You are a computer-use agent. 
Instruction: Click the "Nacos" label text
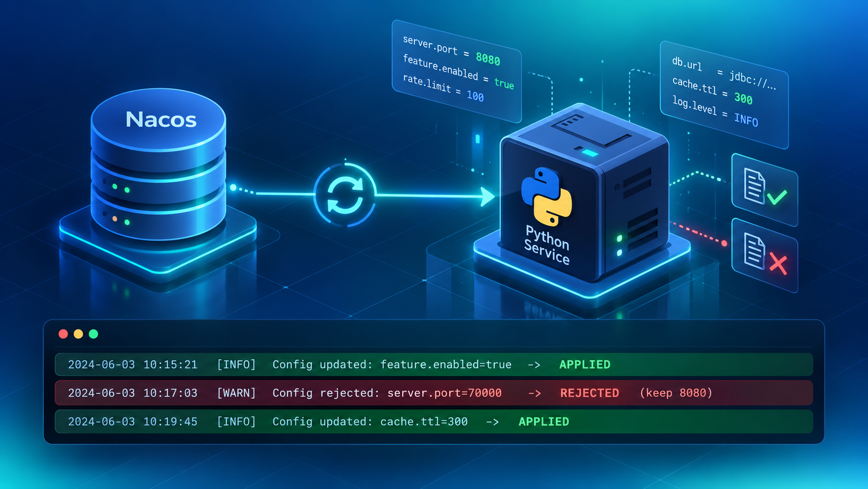161,120
